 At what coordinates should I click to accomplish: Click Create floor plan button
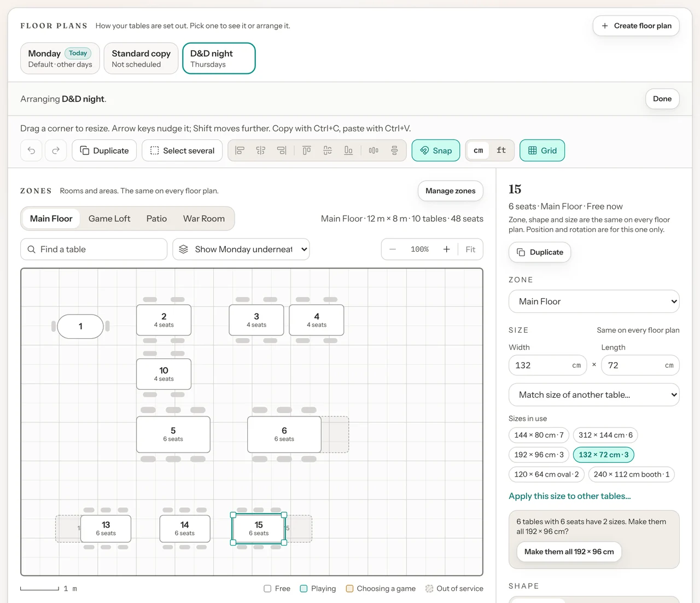(x=636, y=26)
